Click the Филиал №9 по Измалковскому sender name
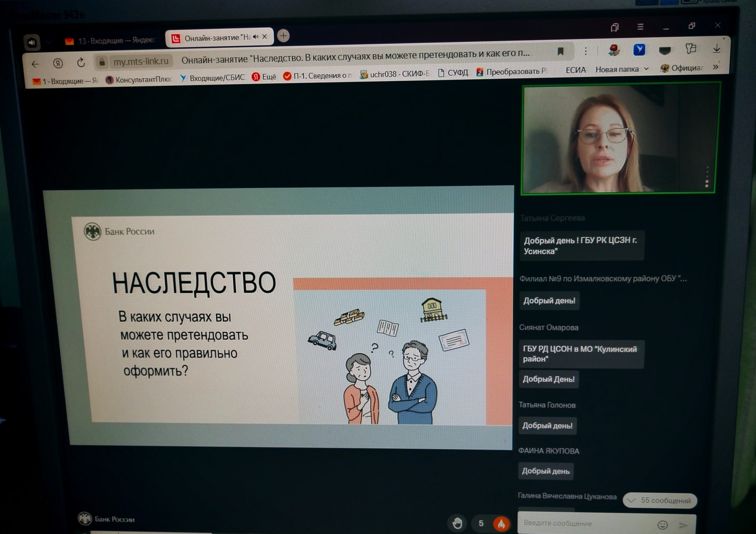This screenshot has height=534, width=756. (x=603, y=279)
